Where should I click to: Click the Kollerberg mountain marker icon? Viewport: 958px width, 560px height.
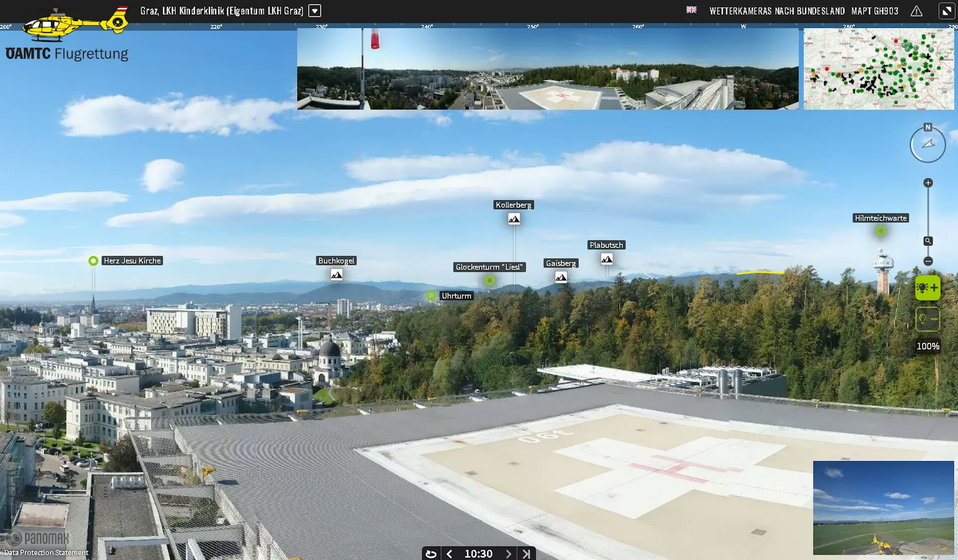point(514,219)
